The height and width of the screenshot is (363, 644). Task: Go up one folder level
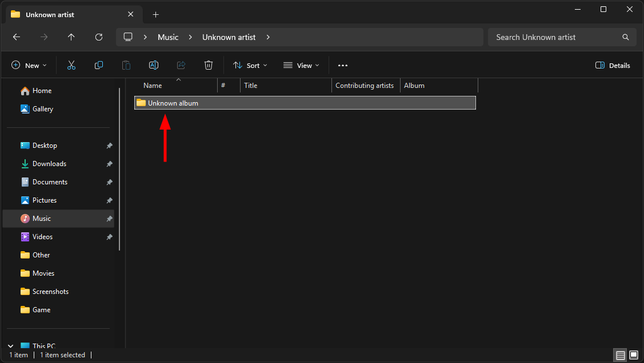[x=71, y=37]
